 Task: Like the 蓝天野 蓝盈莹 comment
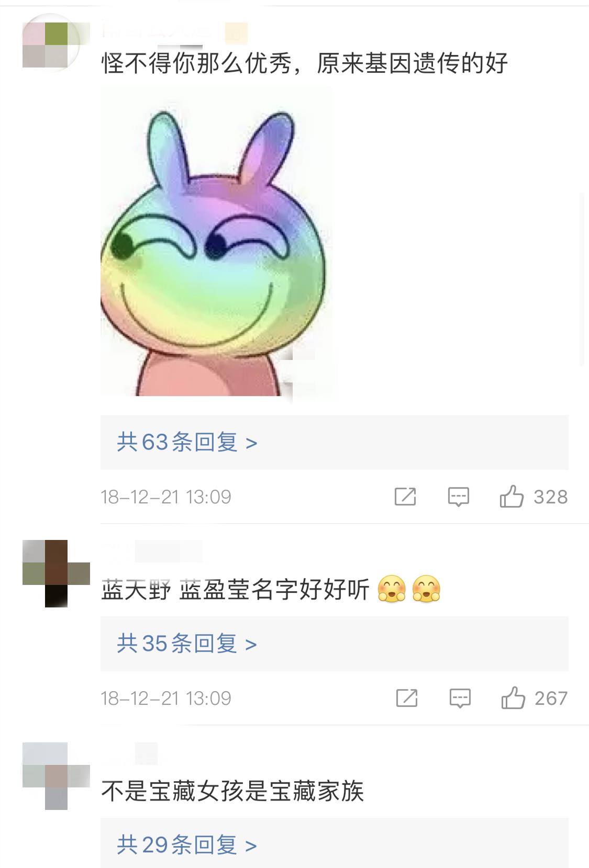click(513, 698)
